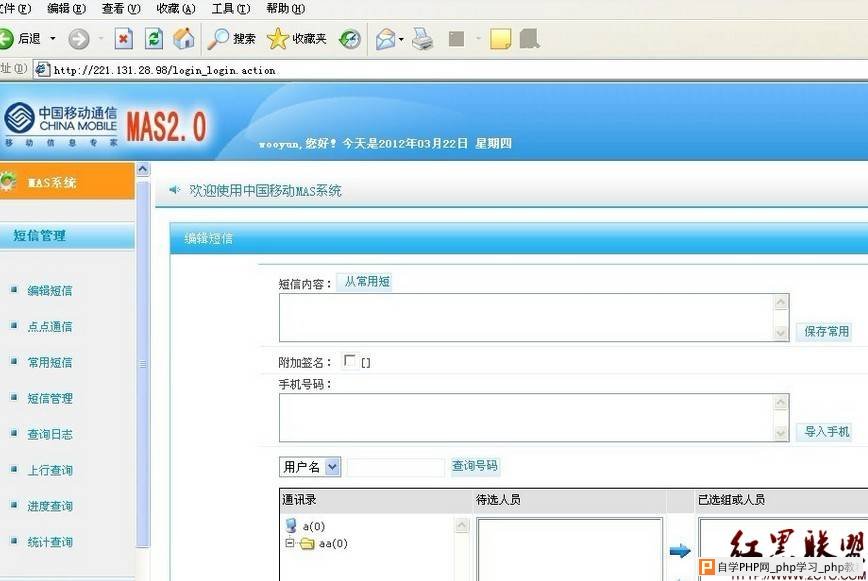Click into the 短信内容 text area
The width and height of the screenshot is (868, 581).
click(x=526, y=318)
